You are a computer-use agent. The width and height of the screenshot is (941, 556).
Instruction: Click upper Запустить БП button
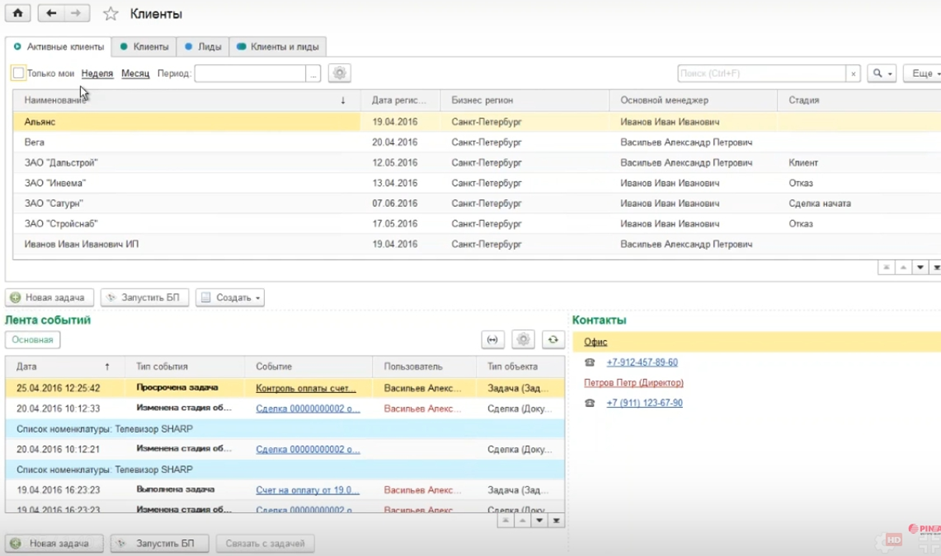[145, 297]
